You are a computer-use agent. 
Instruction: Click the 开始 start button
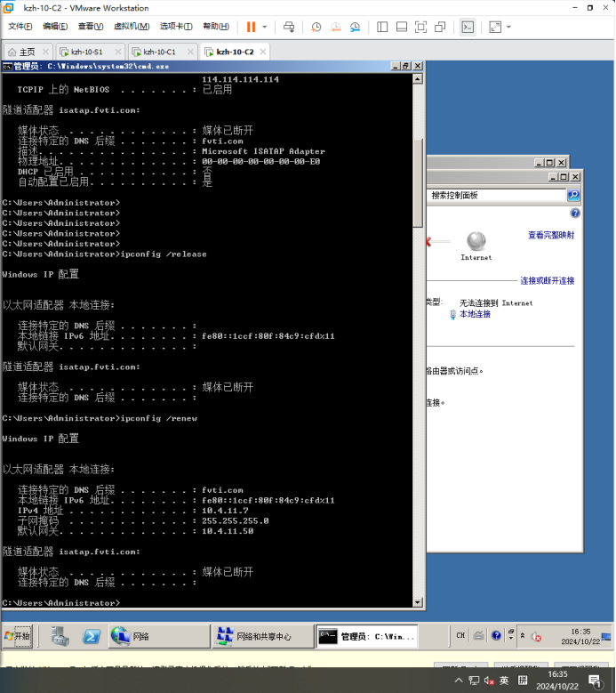click(18, 636)
